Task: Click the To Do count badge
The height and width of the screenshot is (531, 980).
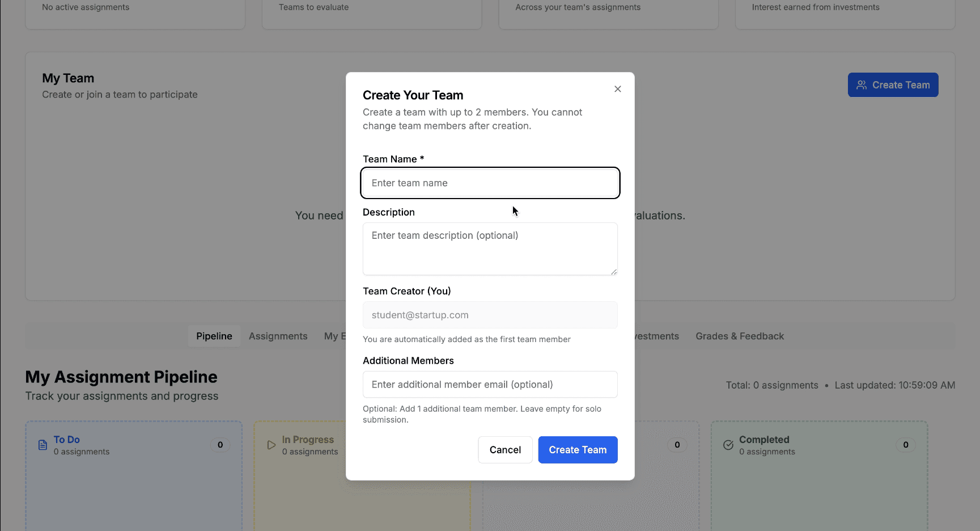Action: [220, 445]
